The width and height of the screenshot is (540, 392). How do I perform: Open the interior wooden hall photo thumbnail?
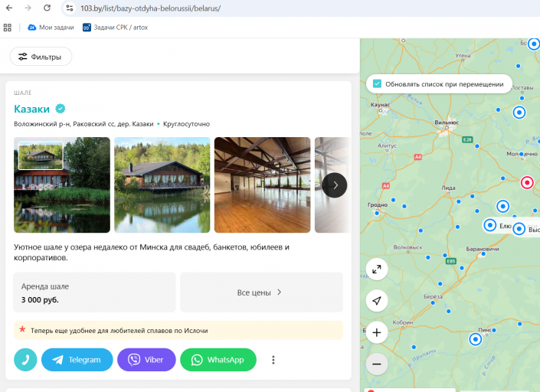coord(262,185)
